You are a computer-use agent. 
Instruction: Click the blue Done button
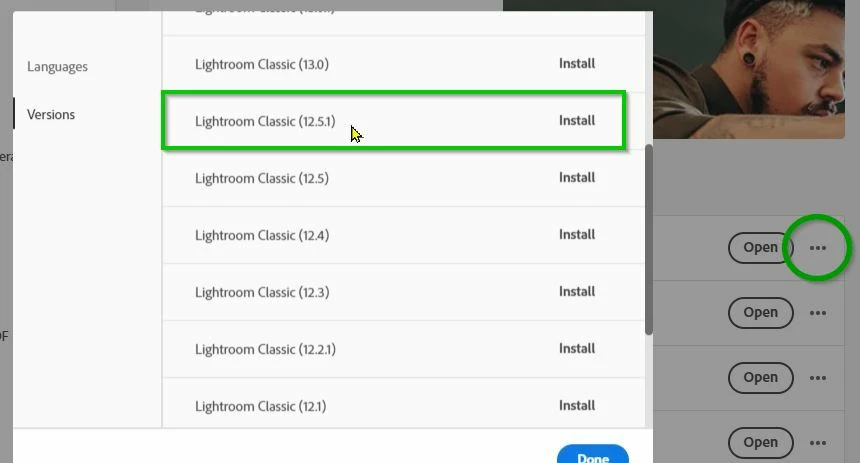[x=593, y=454]
